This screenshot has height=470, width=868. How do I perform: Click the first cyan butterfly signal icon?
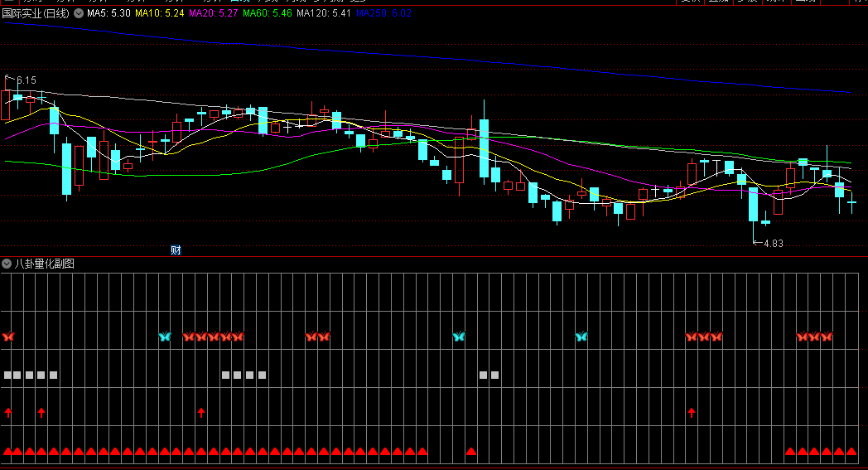(165, 337)
